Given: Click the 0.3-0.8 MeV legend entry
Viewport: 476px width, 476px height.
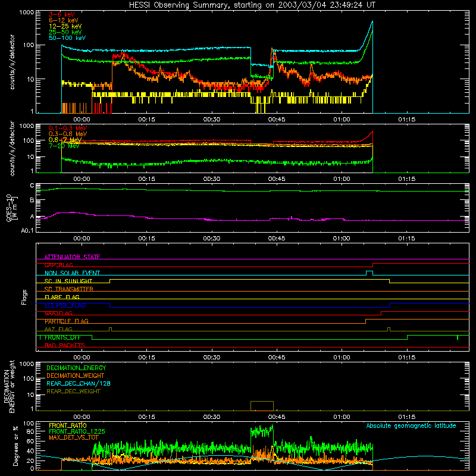Looking at the screenshot, I should coord(68,134).
